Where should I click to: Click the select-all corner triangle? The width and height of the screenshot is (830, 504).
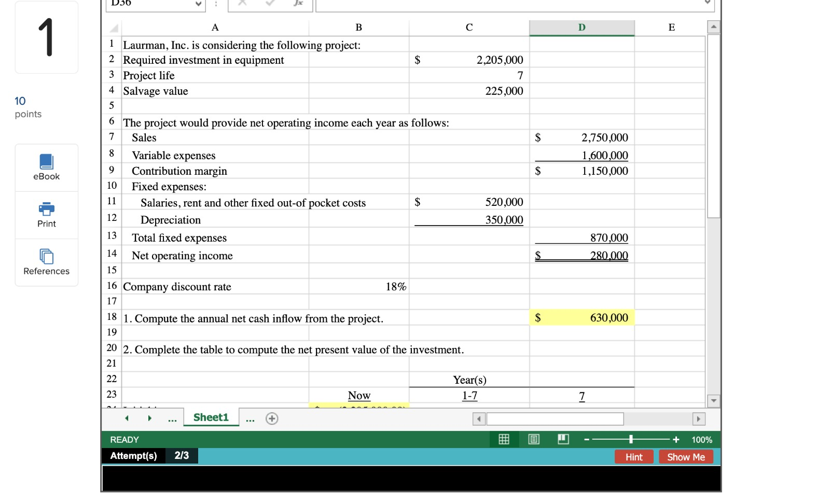pos(114,28)
